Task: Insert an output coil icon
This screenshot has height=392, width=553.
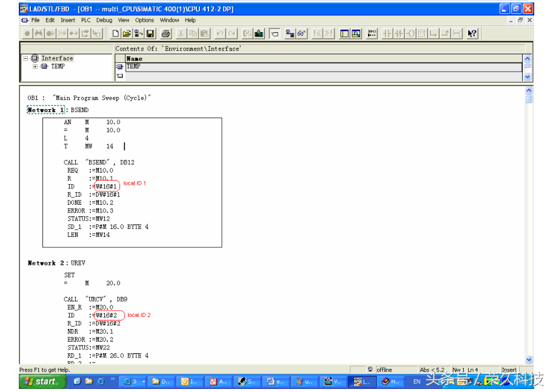Action: coord(410,33)
